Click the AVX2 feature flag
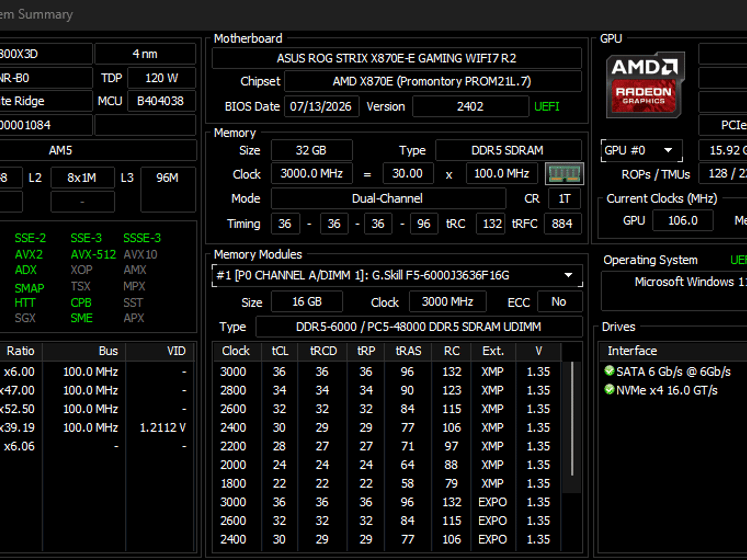This screenshot has width=747, height=560. pyautogui.click(x=28, y=254)
